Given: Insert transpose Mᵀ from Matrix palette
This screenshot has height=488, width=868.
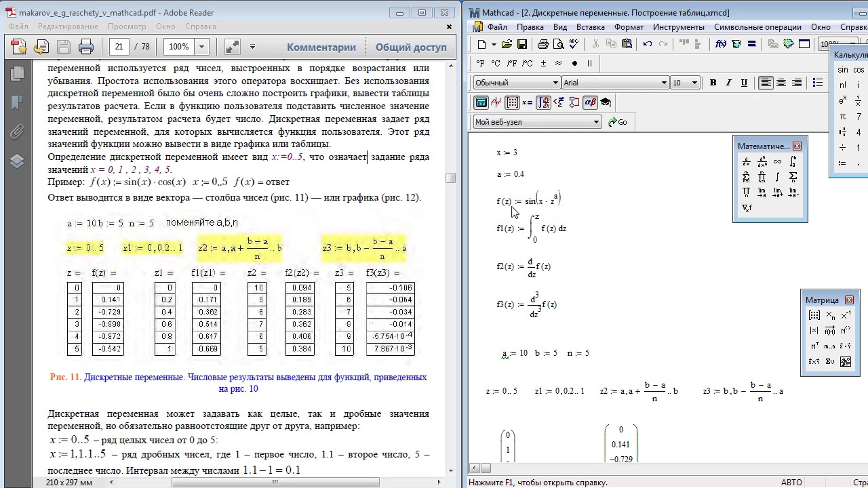Looking at the screenshot, I should click(x=814, y=346).
